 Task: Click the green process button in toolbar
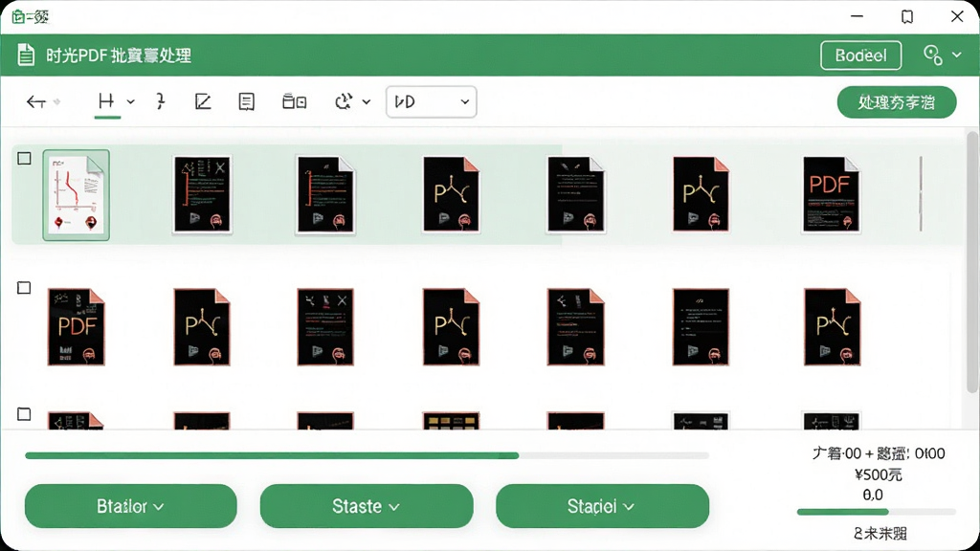897,102
